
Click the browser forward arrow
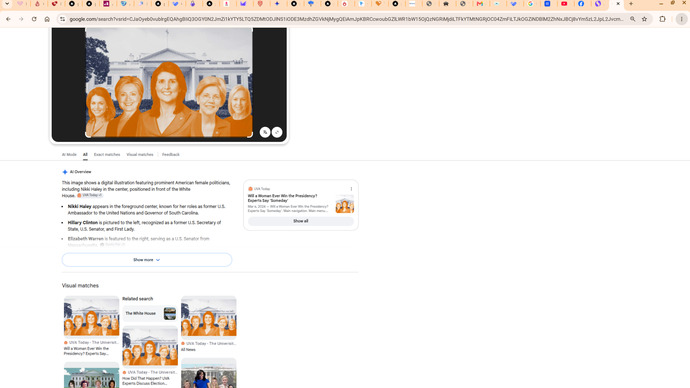pyautogui.click(x=21, y=19)
